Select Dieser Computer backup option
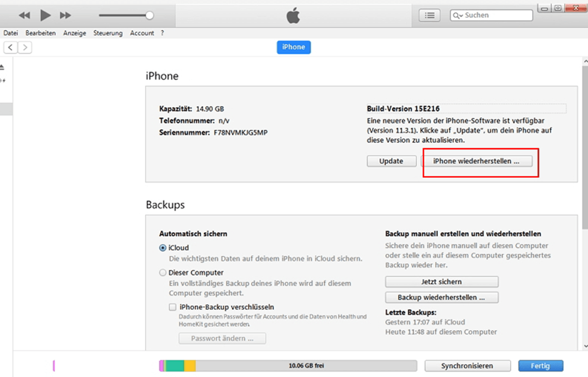This screenshot has width=588, height=377. (x=163, y=273)
